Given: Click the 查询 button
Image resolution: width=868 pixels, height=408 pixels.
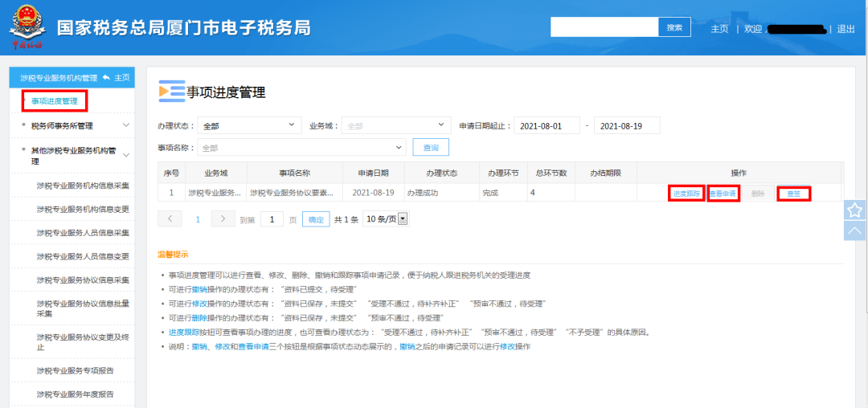Looking at the screenshot, I should (x=431, y=148).
